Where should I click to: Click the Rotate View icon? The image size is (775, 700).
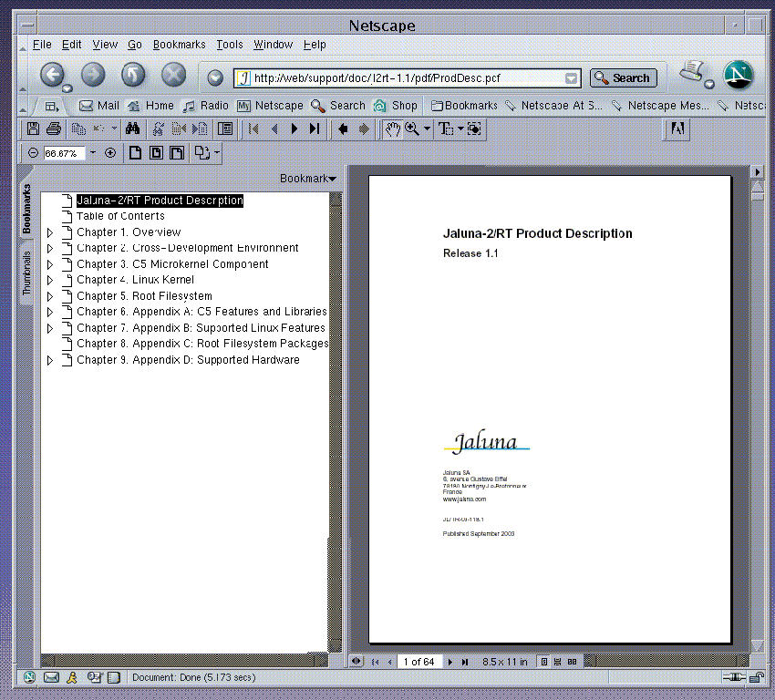[x=201, y=152]
